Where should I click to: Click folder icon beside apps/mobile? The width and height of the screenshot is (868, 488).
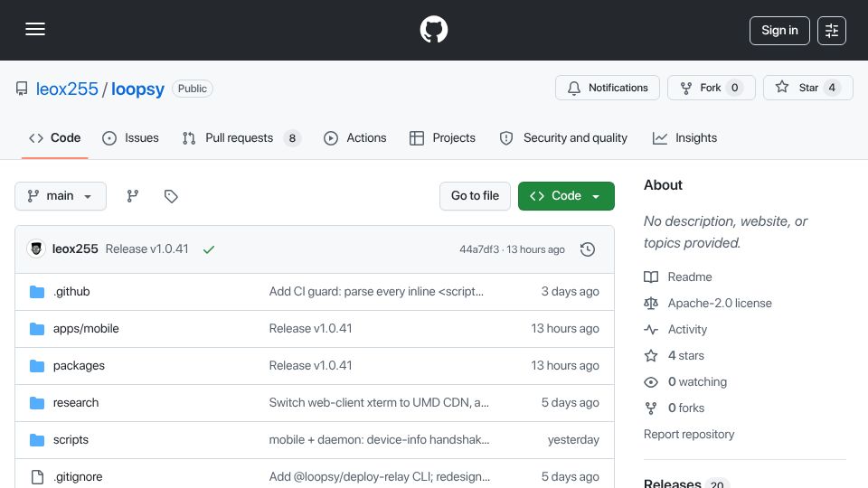(37, 329)
